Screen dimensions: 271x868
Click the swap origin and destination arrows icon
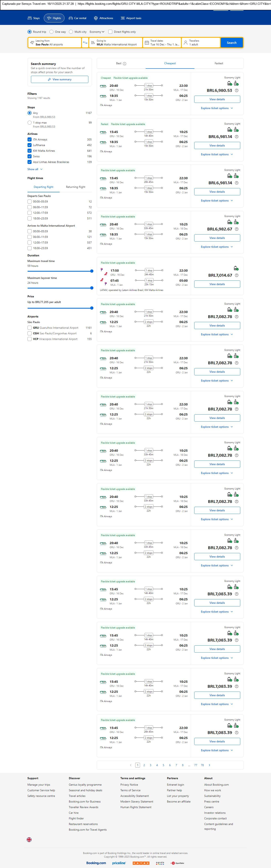pos(85,43)
